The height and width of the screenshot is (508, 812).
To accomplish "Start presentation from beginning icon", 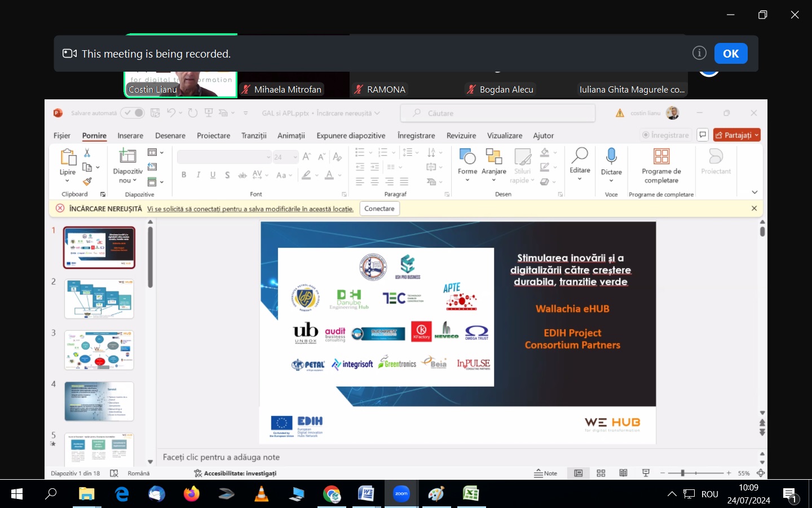I will tap(209, 113).
